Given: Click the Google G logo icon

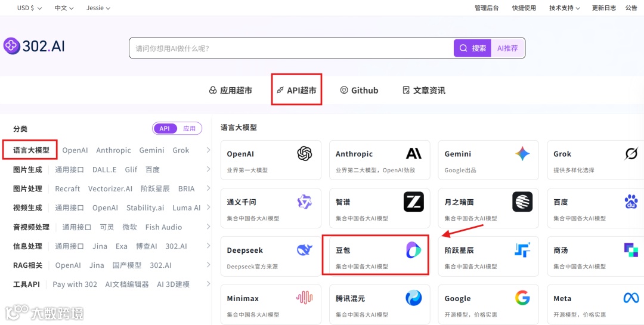Looking at the screenshot, I should point(522,298).
